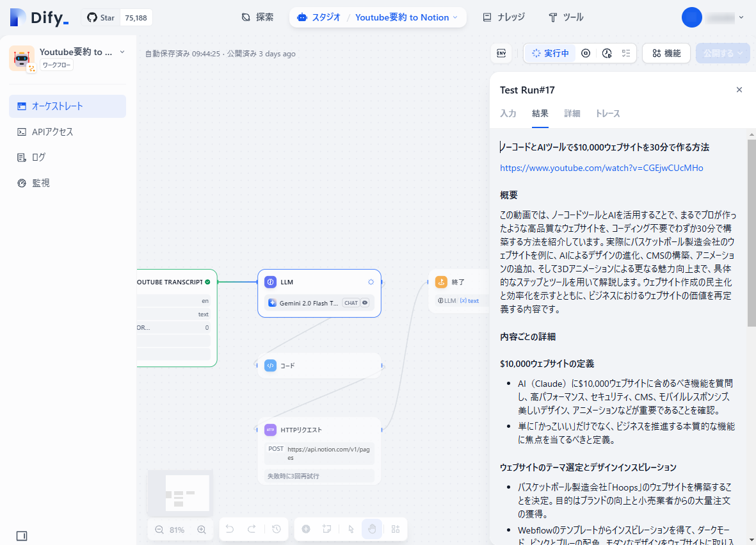Open ナレッジ from the top navigation
The height and width of the screenshot is (545, 756).
click(x=503, y=17)
